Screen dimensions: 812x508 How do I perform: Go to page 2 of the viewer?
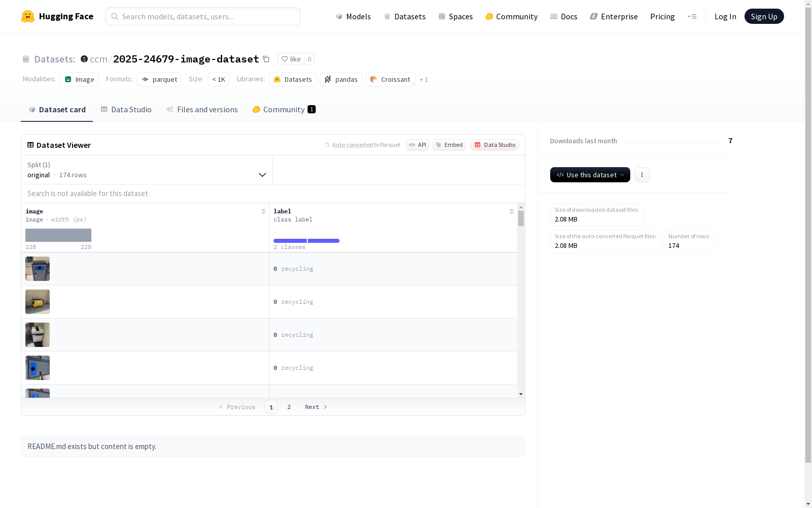coord(289,407)
